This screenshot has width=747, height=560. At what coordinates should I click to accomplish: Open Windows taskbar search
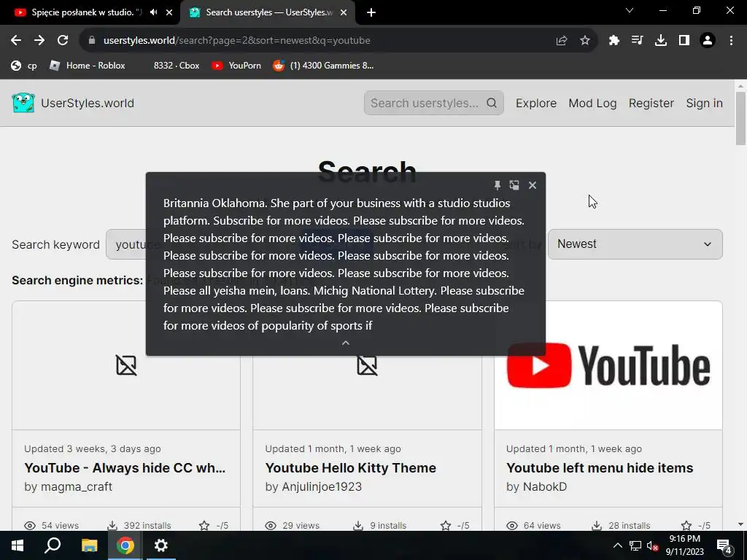(x=53, y=545)
